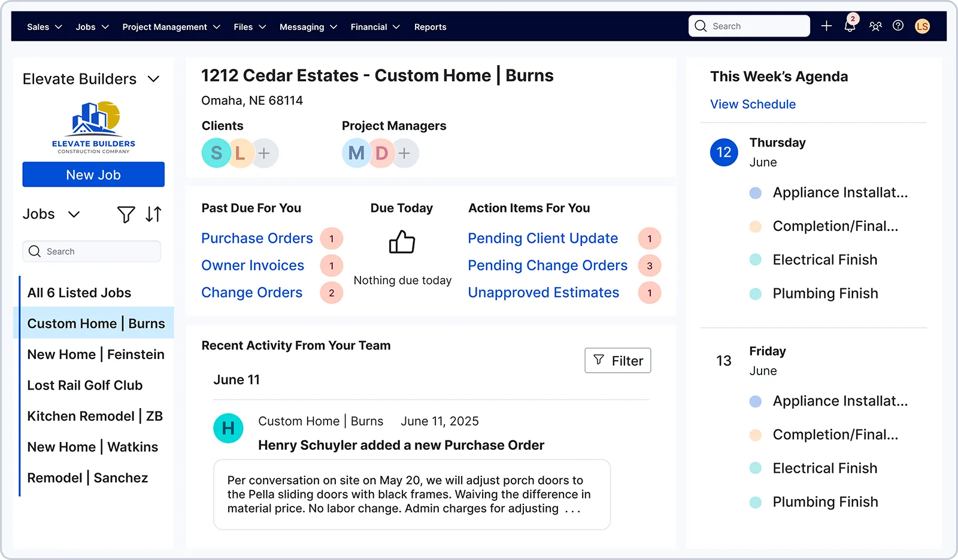The image size is (958, 560).
Task: Expand the Jobs list dropdown in sidebar
Action: coord(74,214)
